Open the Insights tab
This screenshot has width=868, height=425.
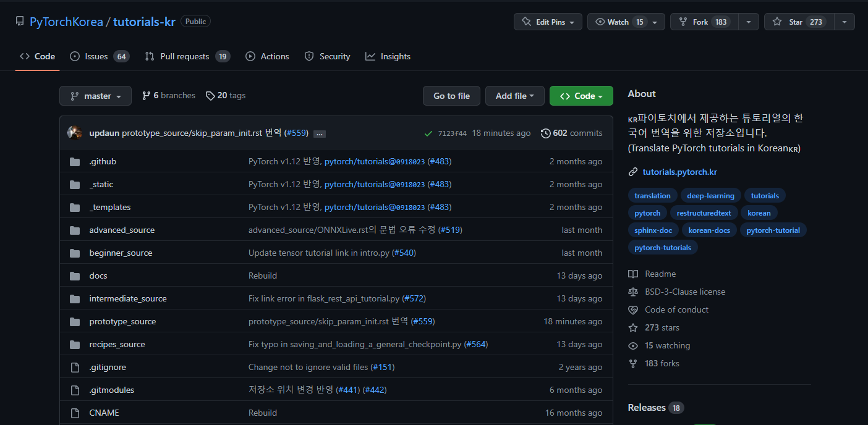point(388,56)
